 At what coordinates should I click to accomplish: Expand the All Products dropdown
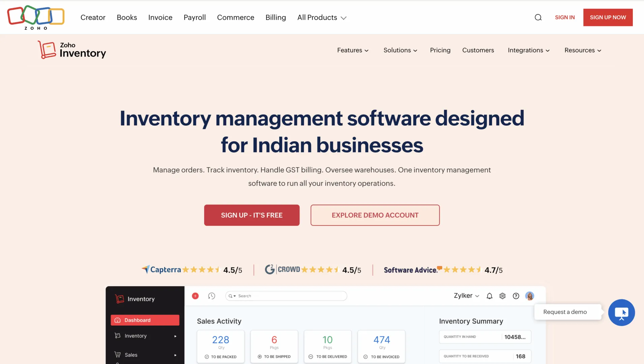point(322,18)
